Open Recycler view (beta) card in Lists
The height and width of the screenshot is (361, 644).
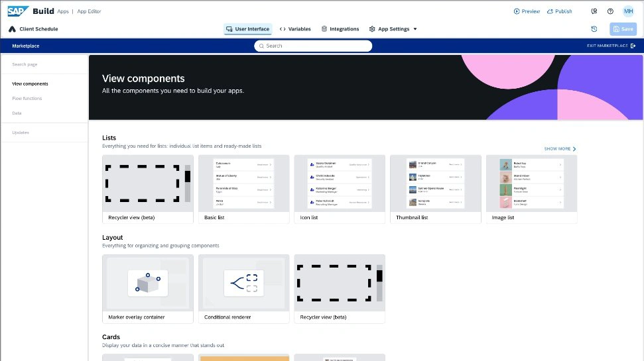click(x=148, y=189)
